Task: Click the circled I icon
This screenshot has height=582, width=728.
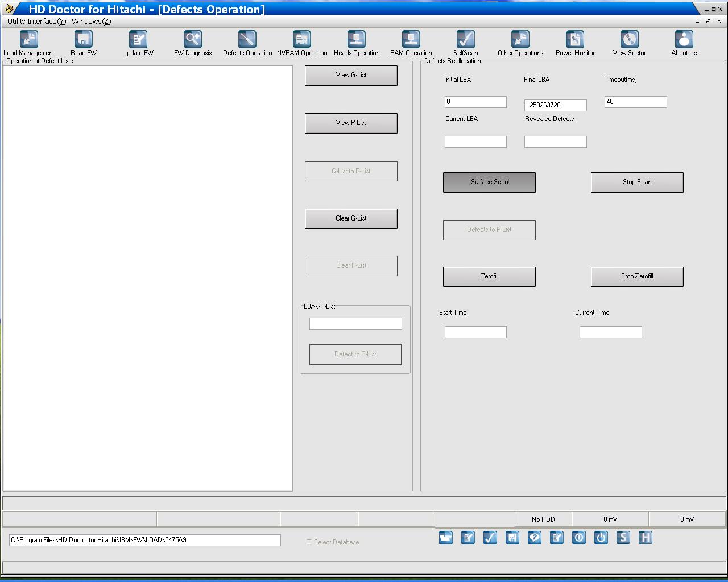Action: [579, 538]
